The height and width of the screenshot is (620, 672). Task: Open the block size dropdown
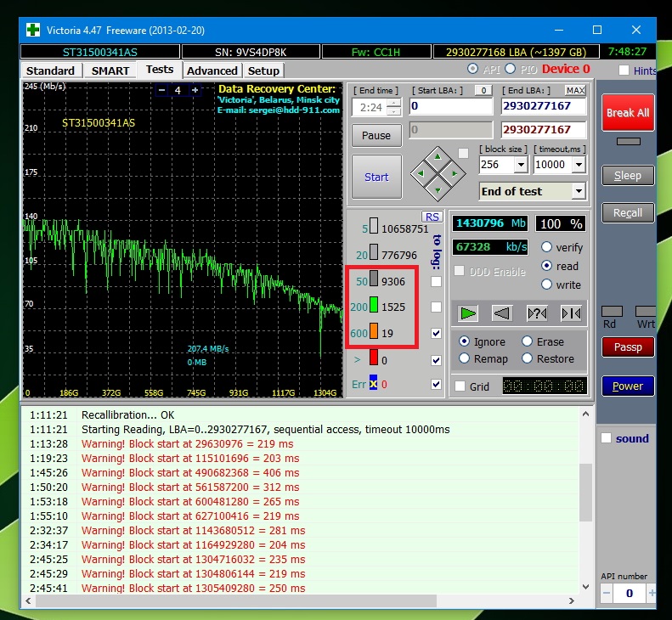[520, 165]
